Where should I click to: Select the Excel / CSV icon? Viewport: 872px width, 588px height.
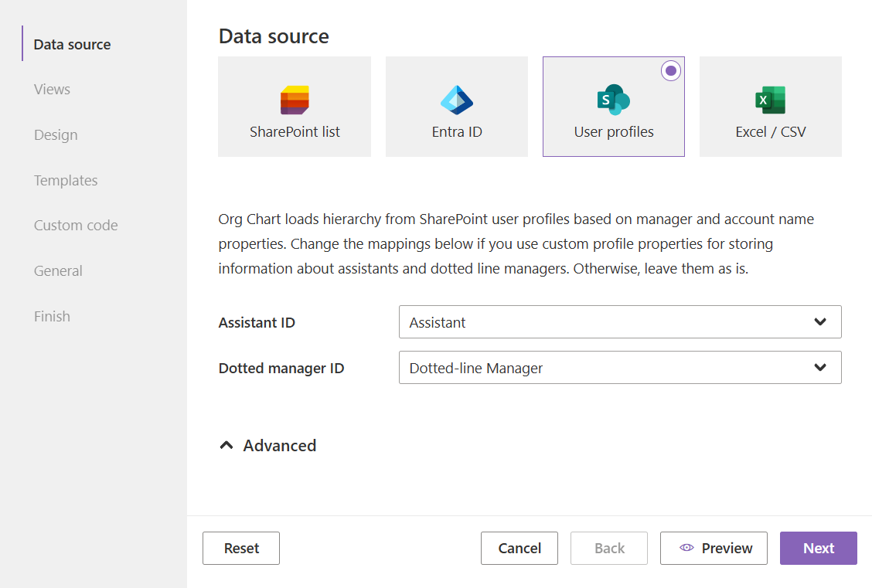coord(770,100)
